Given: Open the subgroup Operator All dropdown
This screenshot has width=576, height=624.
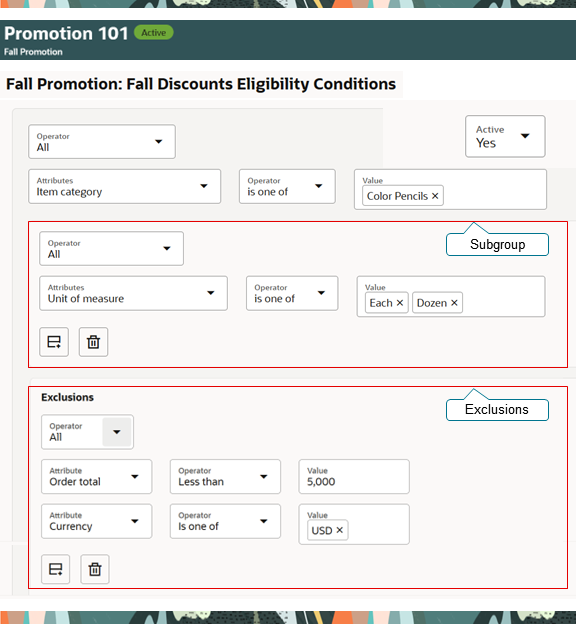Looking at the screenshot, I should [x=111, y=249].
